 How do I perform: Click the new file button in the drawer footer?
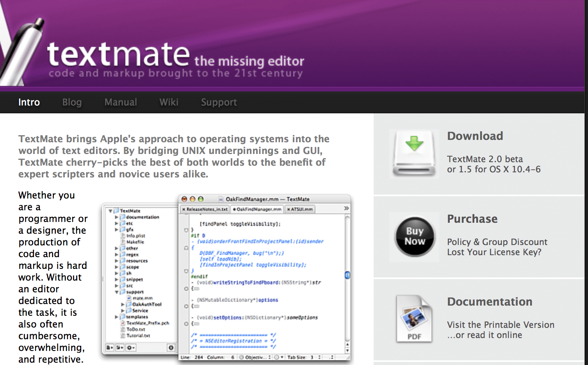[110, 347]
